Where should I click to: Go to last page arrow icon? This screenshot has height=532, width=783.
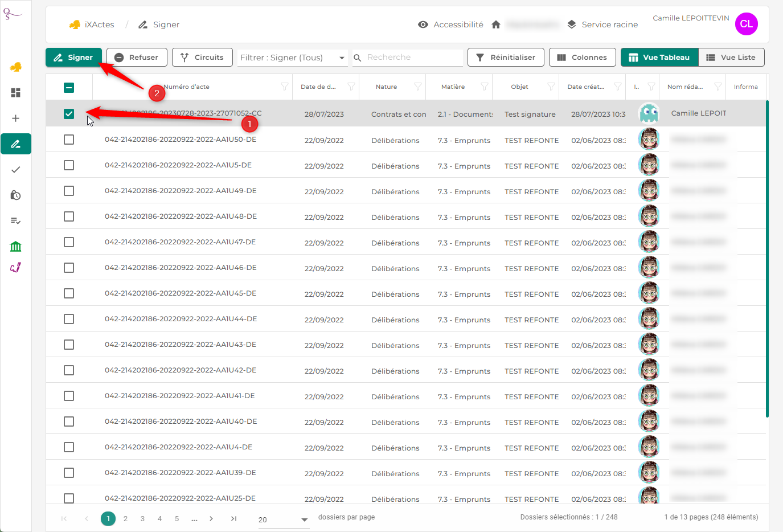click(233, 518)
